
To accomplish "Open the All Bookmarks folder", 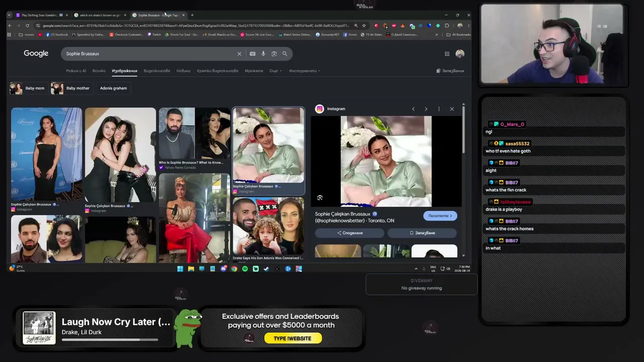I will coord(458,35).
